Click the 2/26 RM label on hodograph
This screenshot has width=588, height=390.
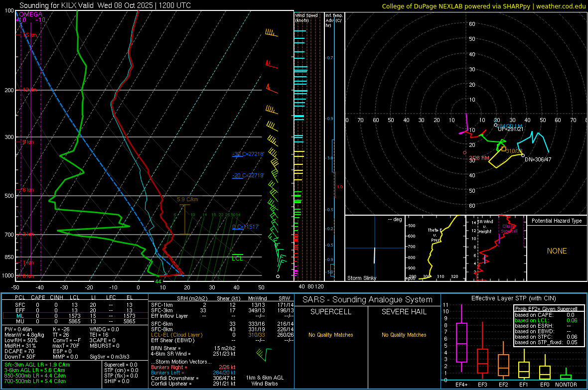[479, 158]
